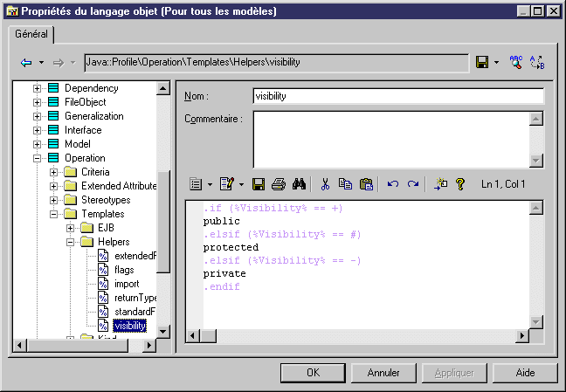Open the dropdown arrow beside top save icon

point(496,63)
